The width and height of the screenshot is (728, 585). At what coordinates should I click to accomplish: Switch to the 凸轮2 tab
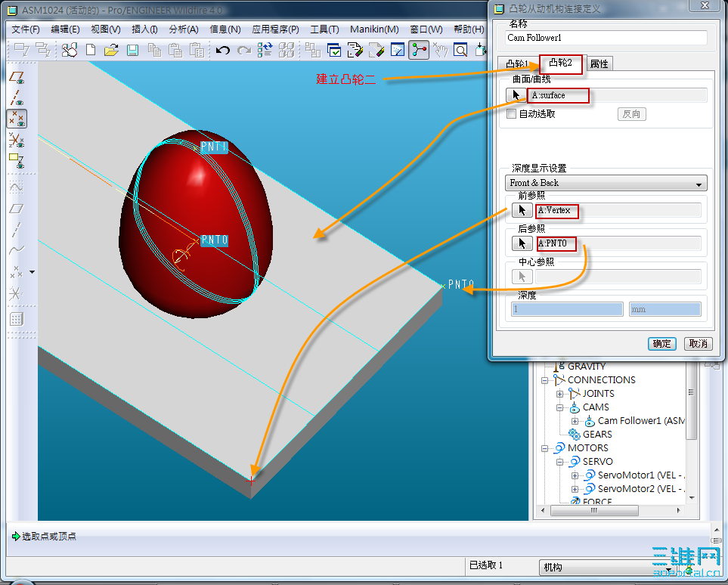click(x=560, y=63)
